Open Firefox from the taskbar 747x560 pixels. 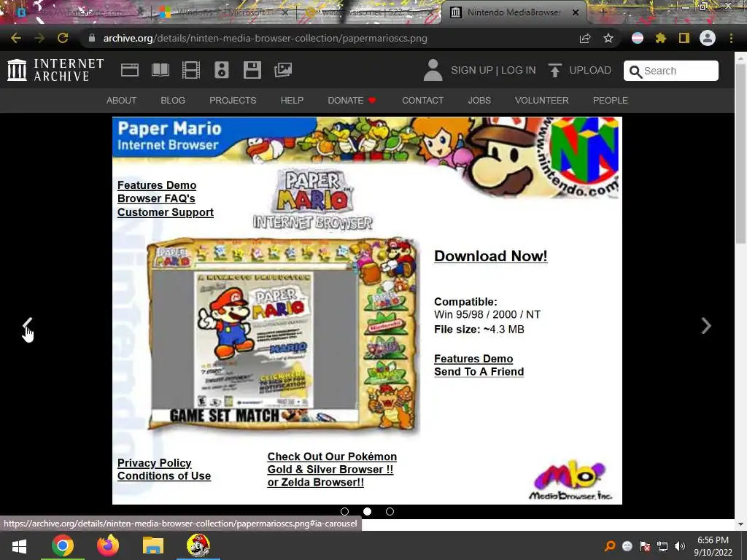click(x=108, y=545)
